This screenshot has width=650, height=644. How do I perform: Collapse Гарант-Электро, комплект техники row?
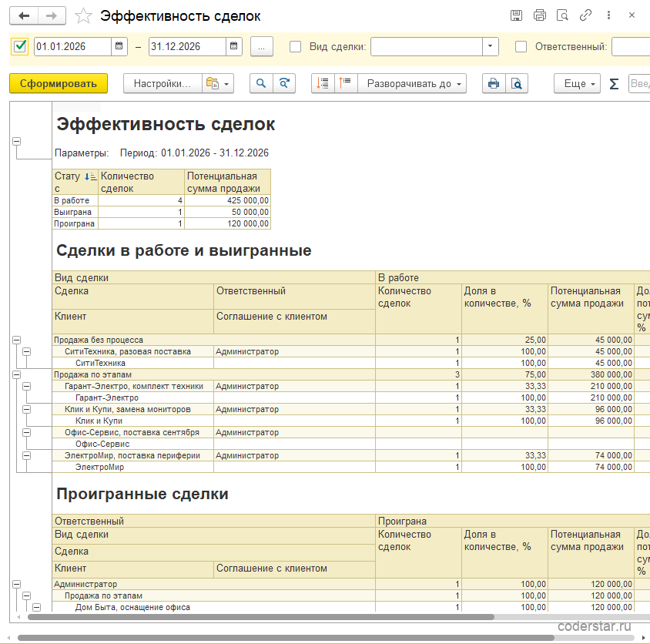pyautogui.click(x=26, y=386)
